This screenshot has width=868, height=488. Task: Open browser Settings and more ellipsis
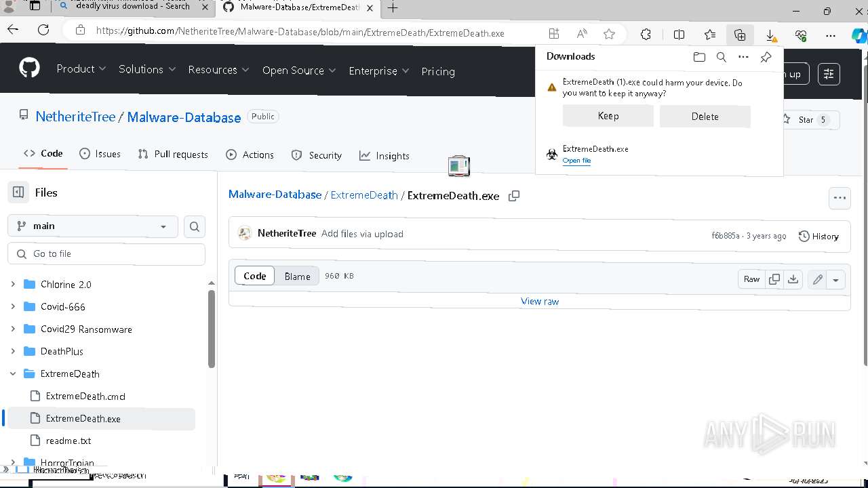[x=831, y=35]
